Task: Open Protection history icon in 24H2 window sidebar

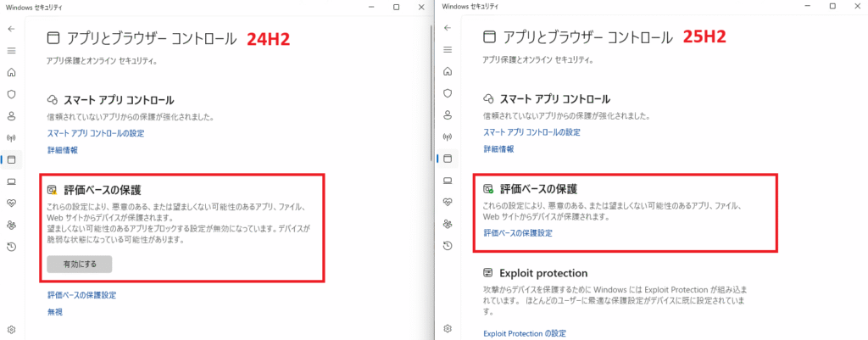Action: [x=11, y=247]
